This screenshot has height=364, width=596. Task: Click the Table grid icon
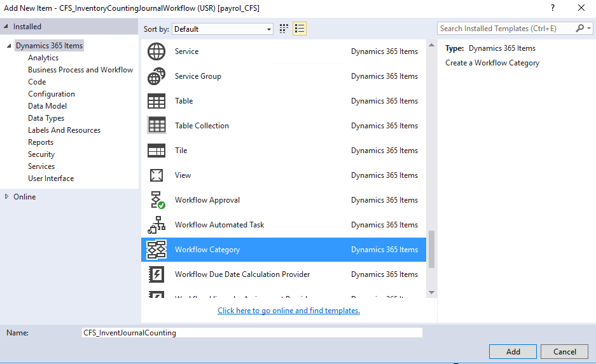[x=156, y=101]
